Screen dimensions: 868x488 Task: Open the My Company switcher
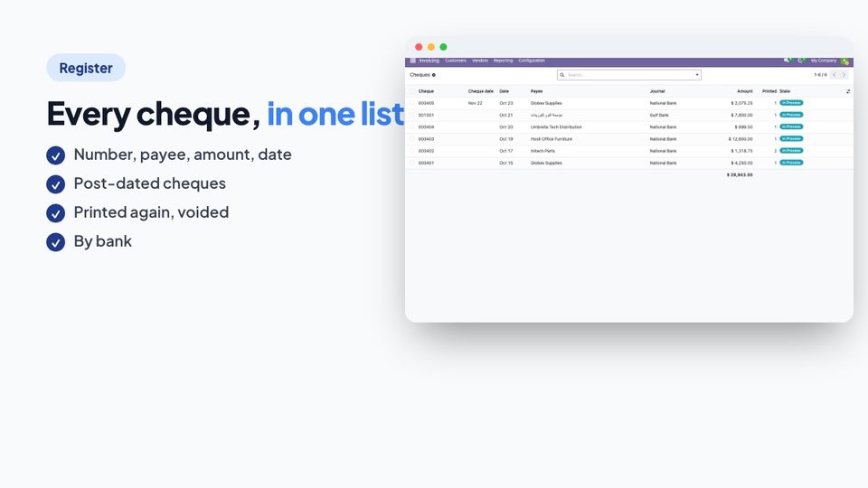click(823, 61)
